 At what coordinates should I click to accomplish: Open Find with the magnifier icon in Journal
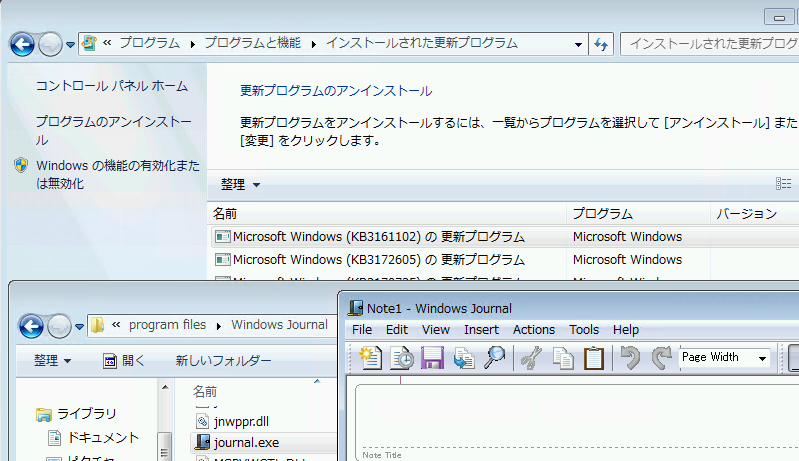(x=494, y=358)
